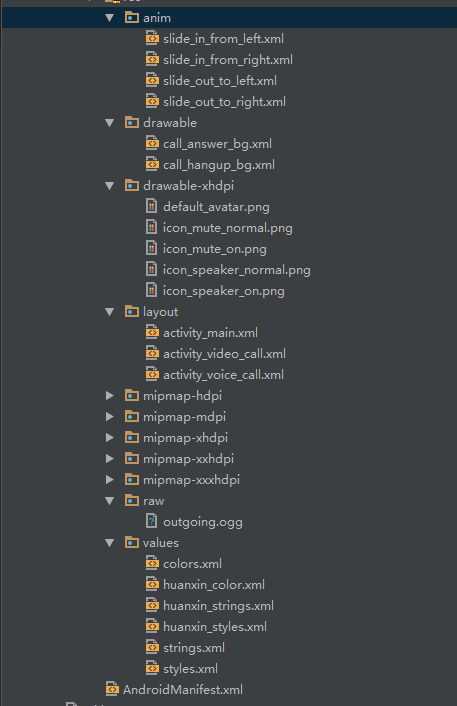Select colors.xml file
This screenshot has height=706, width=457.
192,564
